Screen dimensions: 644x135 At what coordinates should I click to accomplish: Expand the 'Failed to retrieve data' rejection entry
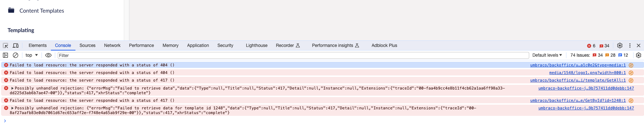(12, 88)
